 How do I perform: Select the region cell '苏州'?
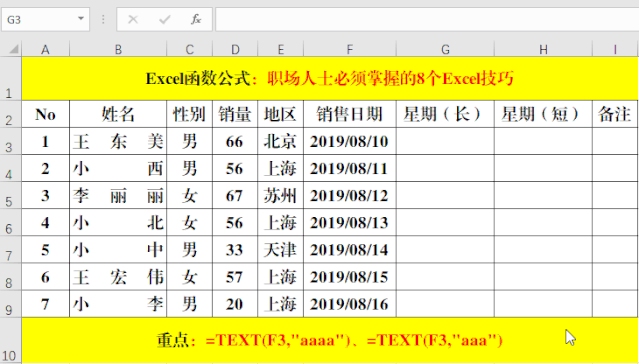(280, 195)
